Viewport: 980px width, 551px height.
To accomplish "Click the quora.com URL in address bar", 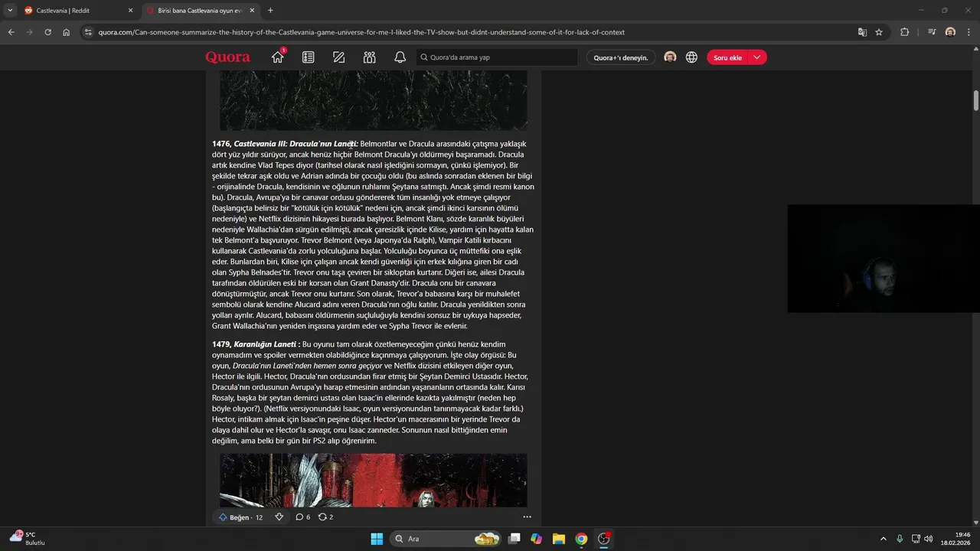I will coord(361,32).
